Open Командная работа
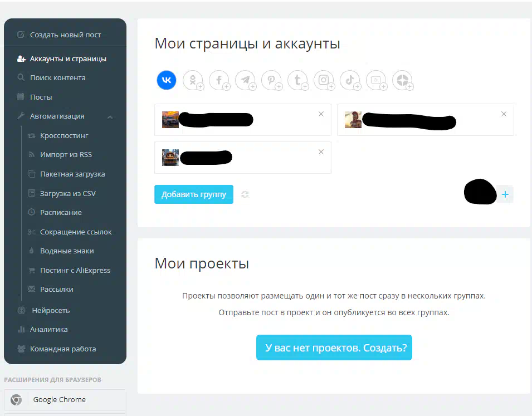The height and width of the screenshot is (416, 532). pos(63,349)
